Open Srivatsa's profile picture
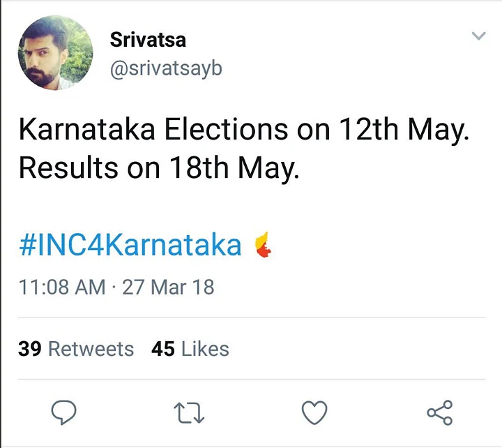The height and width of the screenshot is (448, 502). (56, 53)
